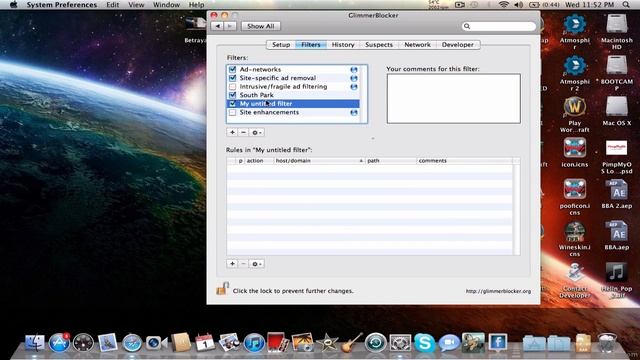The image size is (640, 360).
Task: Disable the Ad-networks filter checkbox
Action: click(x=233, y=69)
